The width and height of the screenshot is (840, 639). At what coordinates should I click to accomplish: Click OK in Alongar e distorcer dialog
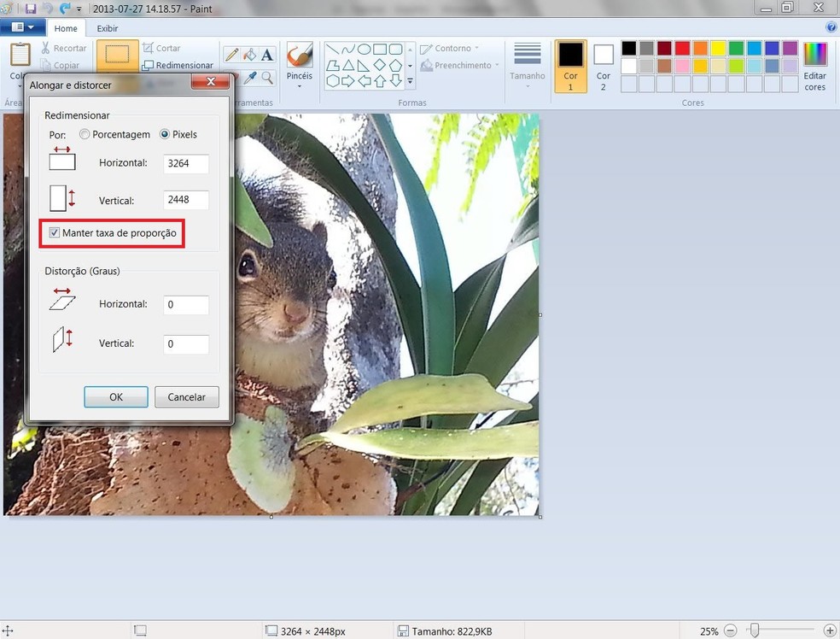[116, 397]
